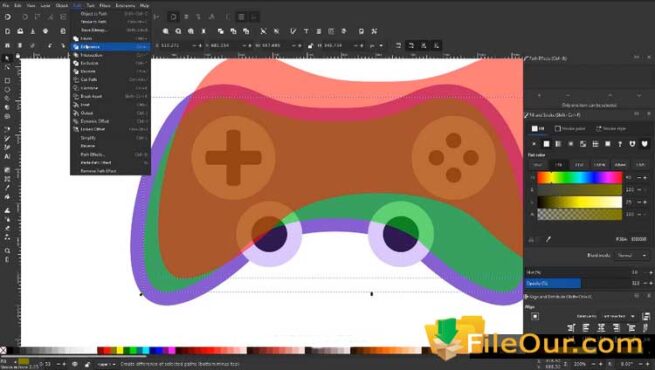Click the hue H rainbow slider

[x=579, y=177]
